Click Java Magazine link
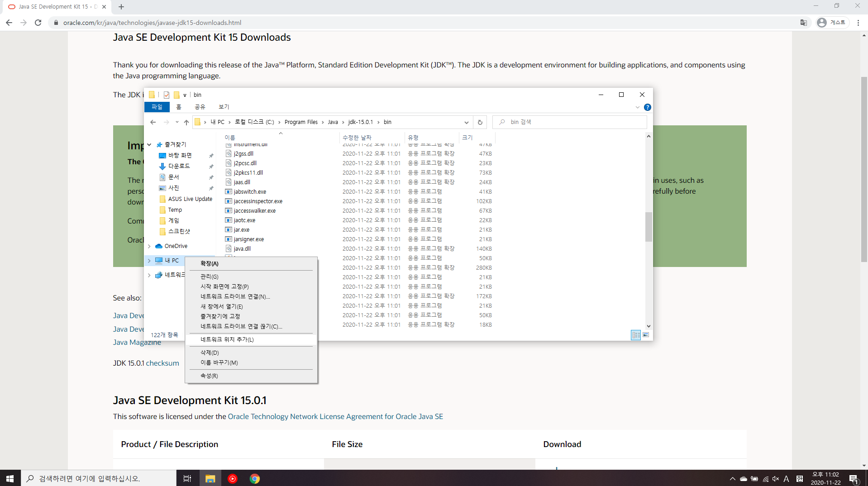868x486 pixels. coord(137,342)
